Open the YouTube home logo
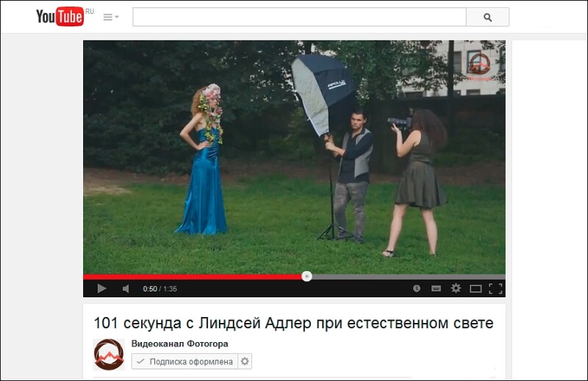 (x=60, y=17)
